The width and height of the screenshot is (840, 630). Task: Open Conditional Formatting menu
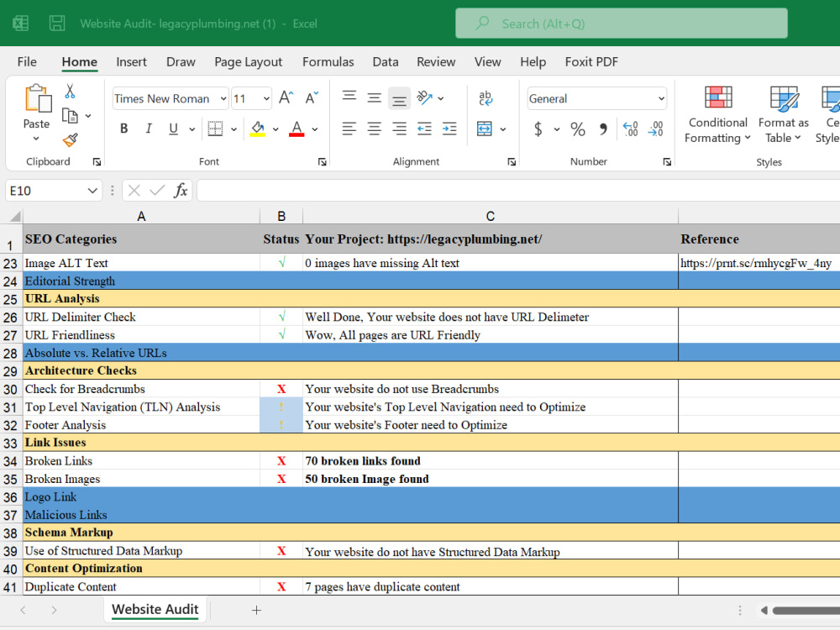pos(717,114)
